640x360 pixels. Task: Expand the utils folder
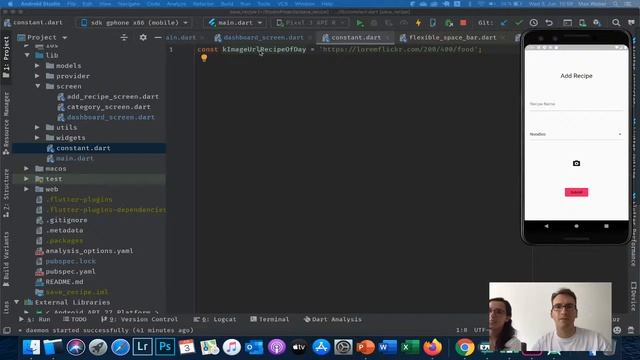pos(37,127)
